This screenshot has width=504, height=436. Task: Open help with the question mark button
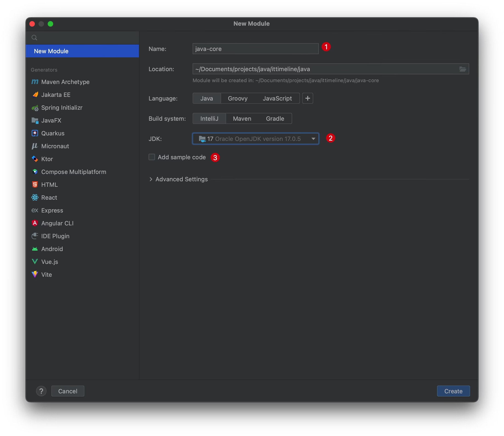41,391
